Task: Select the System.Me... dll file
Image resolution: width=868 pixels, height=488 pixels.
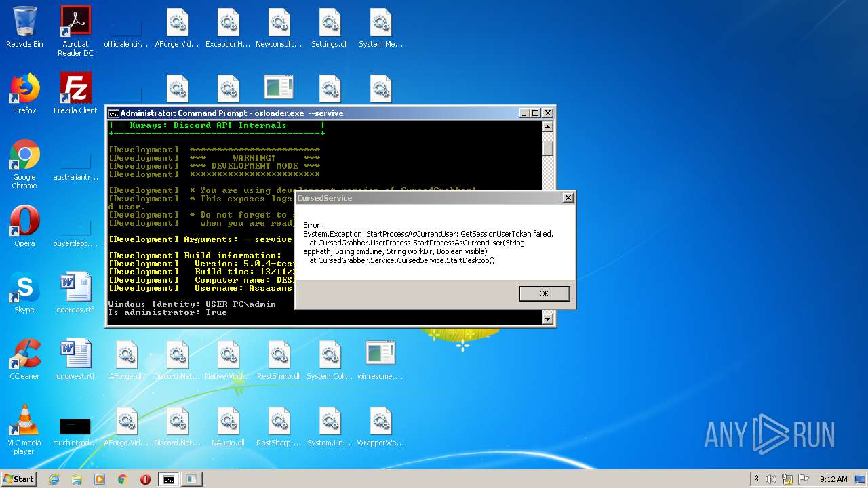Action: (380, 28)
